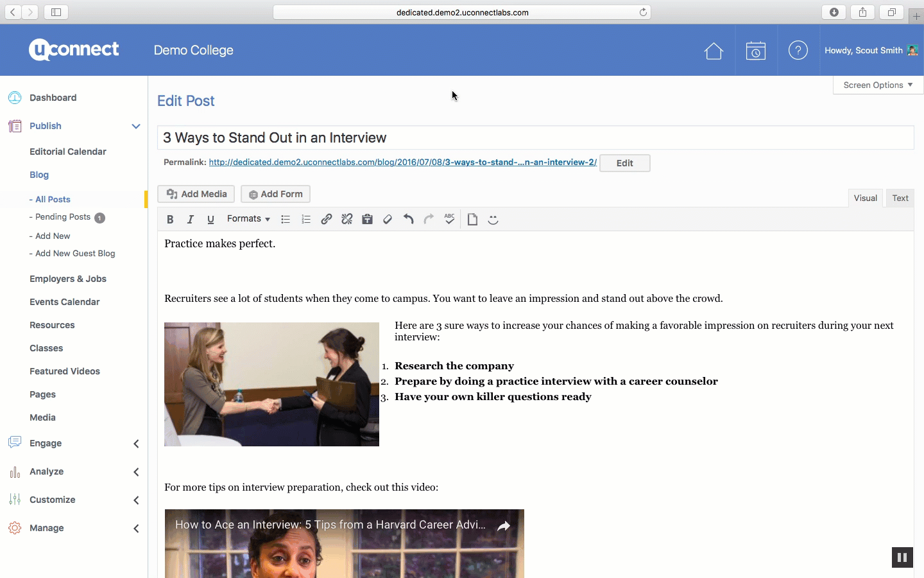Viewport: 924px width, 578px height.
Task: Open the Screen Options dropdown
Action: point(877,85)
